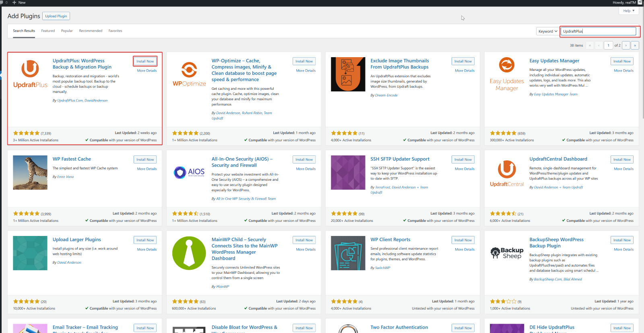Install All-In-One Security plugin

coord(304,159)
